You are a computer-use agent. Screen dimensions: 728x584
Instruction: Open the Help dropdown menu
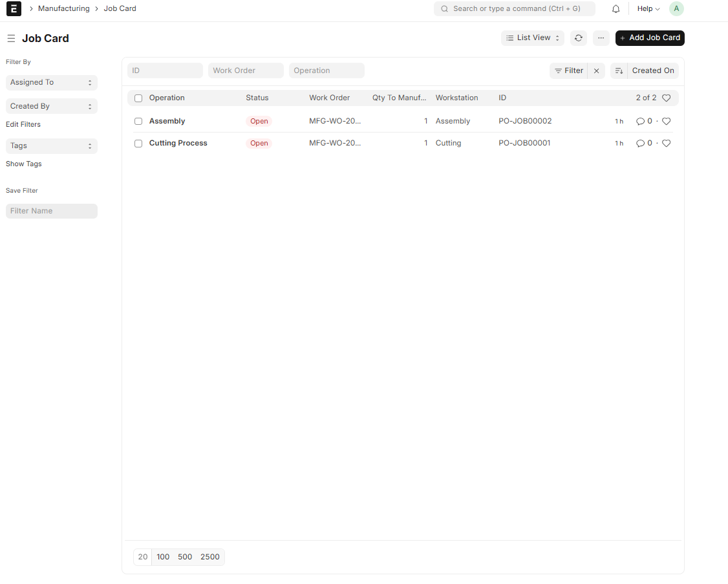point(648,9)
